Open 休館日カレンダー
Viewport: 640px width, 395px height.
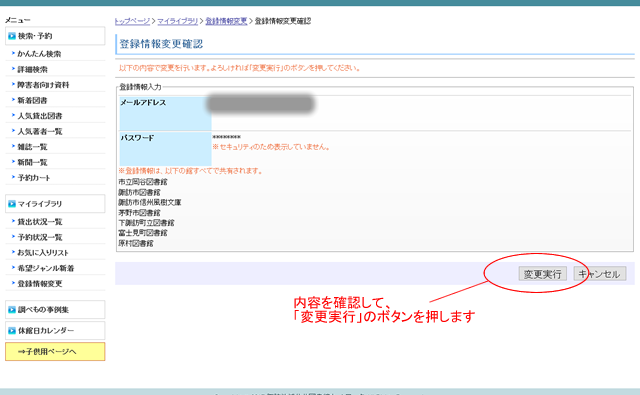click(55, 331)
